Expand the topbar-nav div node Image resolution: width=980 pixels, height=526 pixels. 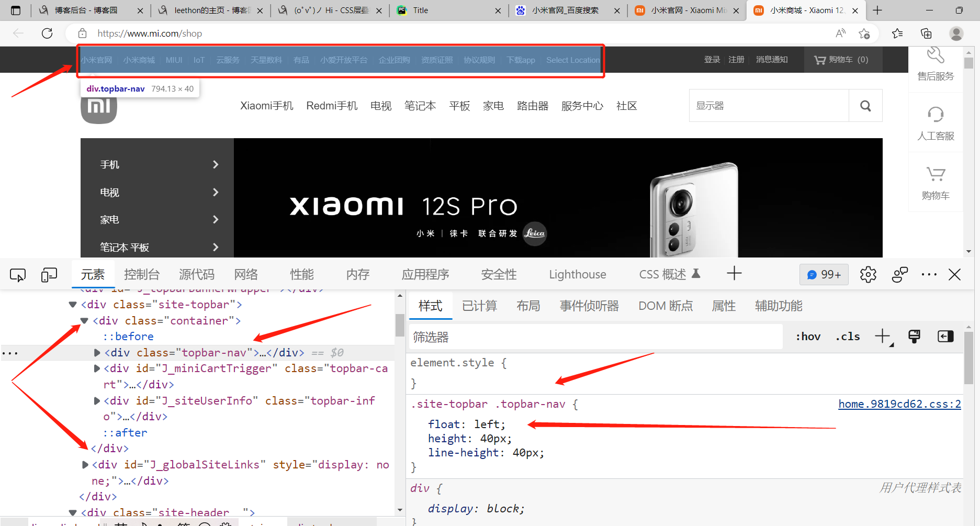tap(97, 353)
